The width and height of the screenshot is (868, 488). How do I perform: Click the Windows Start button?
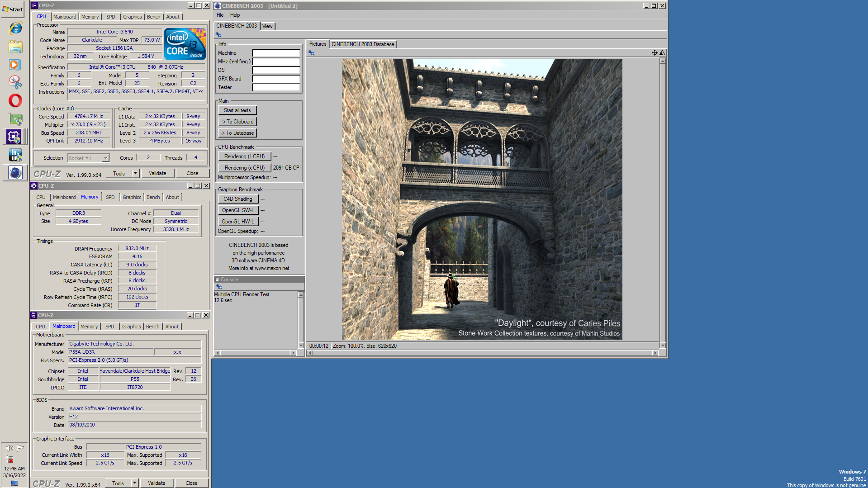[12, 9]
